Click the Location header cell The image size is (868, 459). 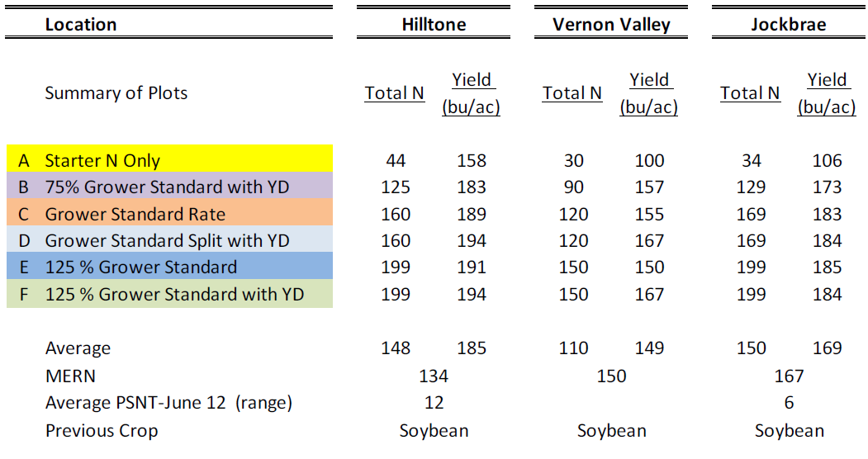[81, 25]
